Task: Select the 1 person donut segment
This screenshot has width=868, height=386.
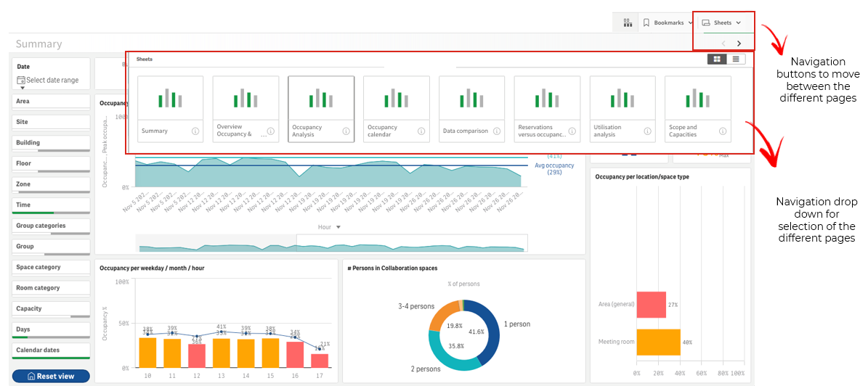Action: click(x=490, y=332)
